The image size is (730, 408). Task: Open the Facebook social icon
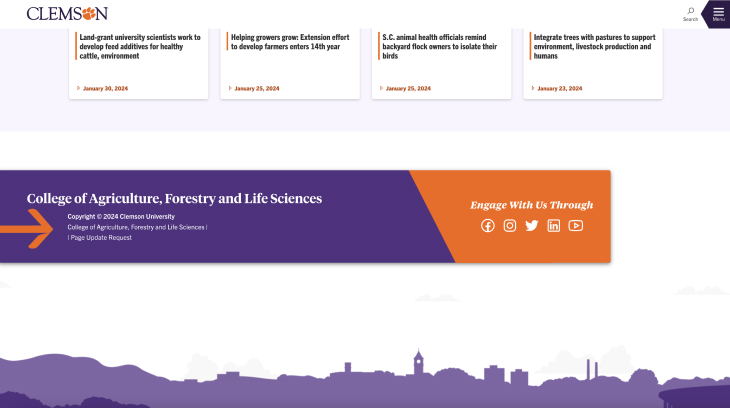tap(487, 226)
